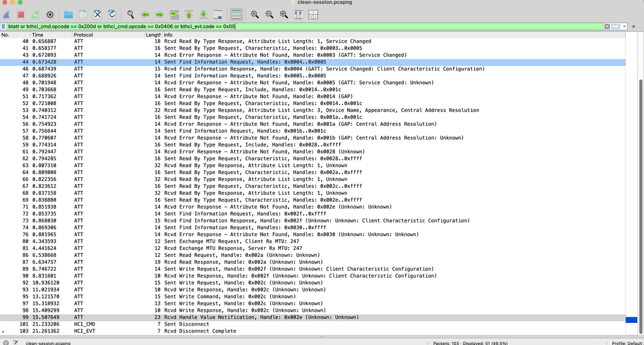The image size is (644, 345).
Task: Go forward to the next packet
Action: click(x=159, y=15)
